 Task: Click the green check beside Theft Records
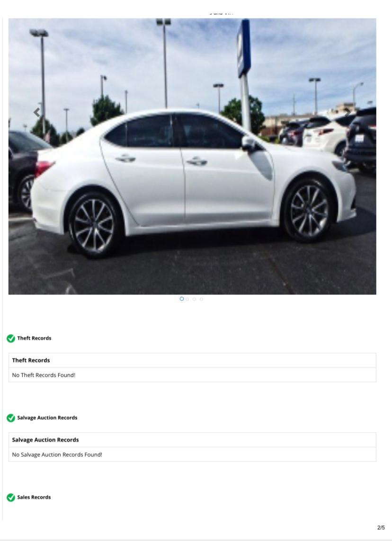click(11, 338)
